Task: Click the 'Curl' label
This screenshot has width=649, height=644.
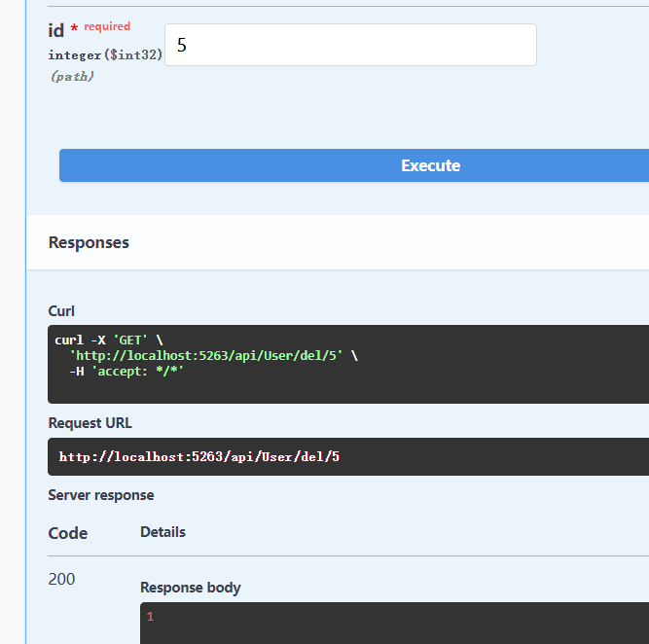Action: pos(61,311)
